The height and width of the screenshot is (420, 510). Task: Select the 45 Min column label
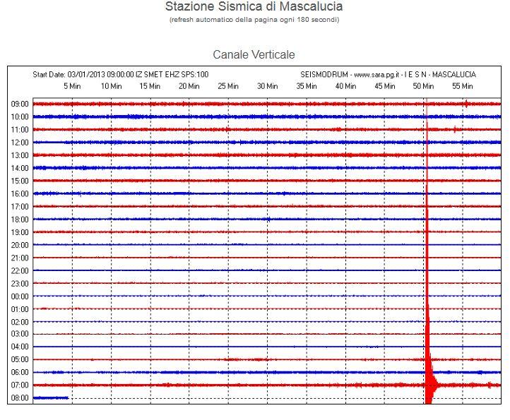coord(384,86)
